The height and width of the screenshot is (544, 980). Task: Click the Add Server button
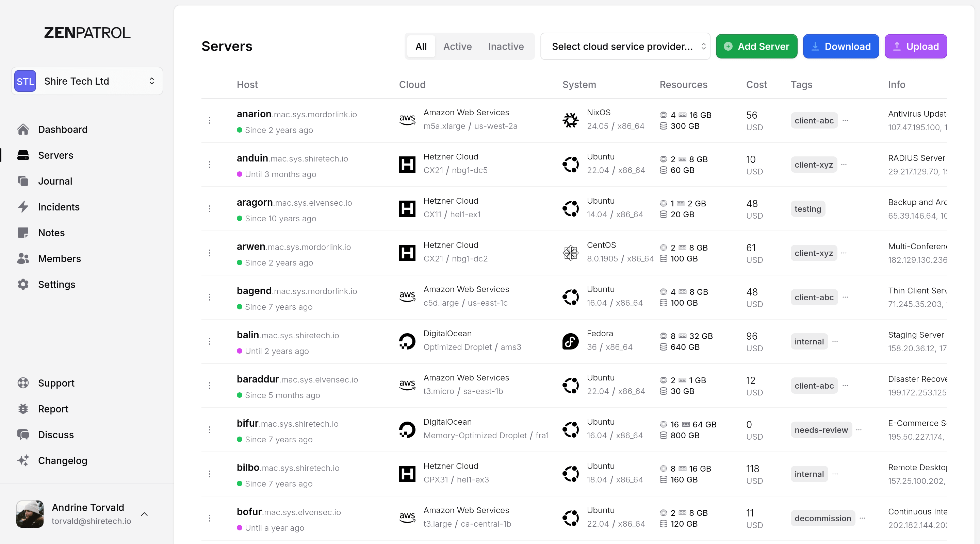756,46
